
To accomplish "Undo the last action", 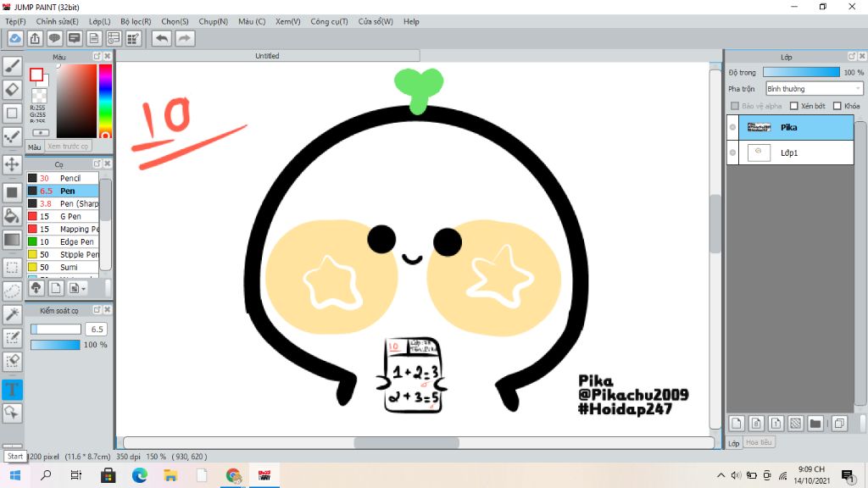I will (x=162, y=38).
